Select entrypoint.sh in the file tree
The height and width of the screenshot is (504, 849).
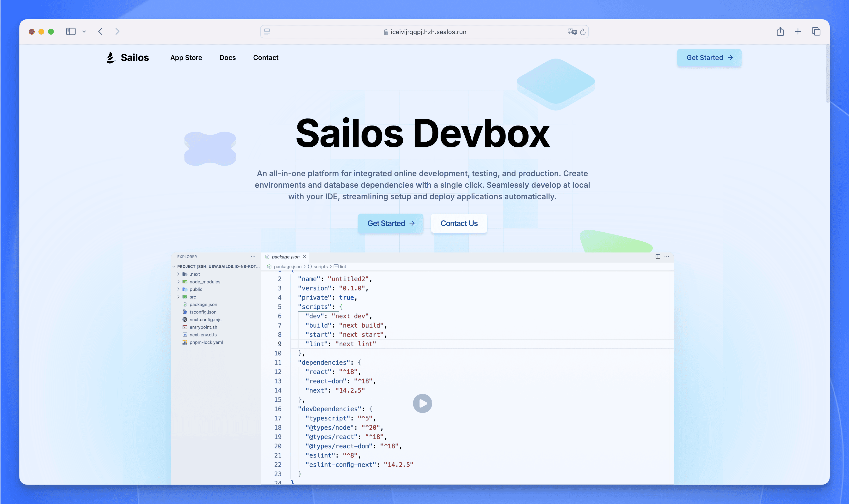(x=203, y=327)
